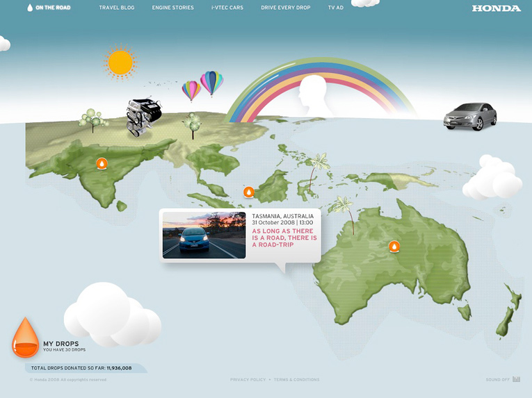
Task: Click the sun icon in the sky
Action: click(x=120, y=63)
